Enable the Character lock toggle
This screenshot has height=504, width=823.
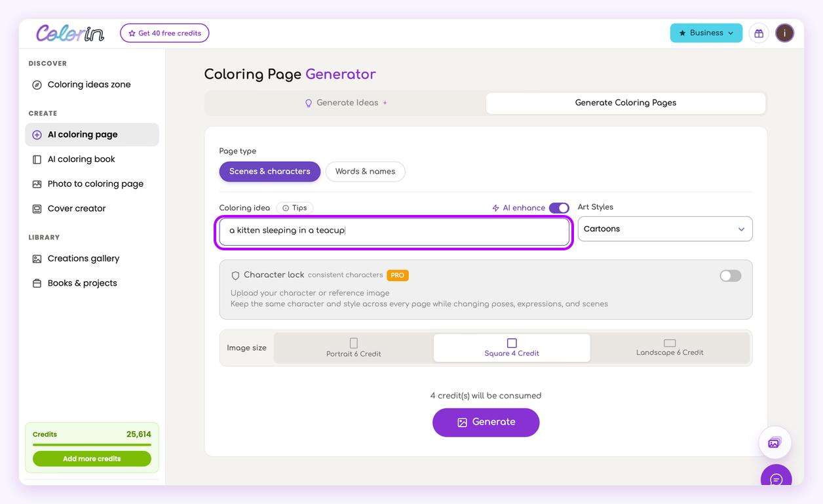click(x=731, y=276)
